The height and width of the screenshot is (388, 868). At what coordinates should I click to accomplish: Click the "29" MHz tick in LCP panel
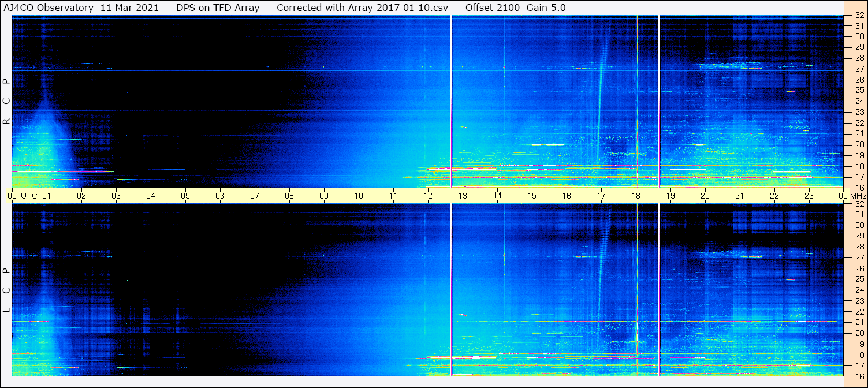coord(859,236)
